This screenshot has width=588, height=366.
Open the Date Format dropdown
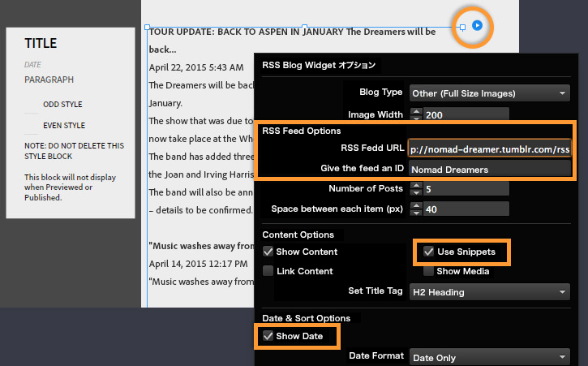click(x=489, y=357)
